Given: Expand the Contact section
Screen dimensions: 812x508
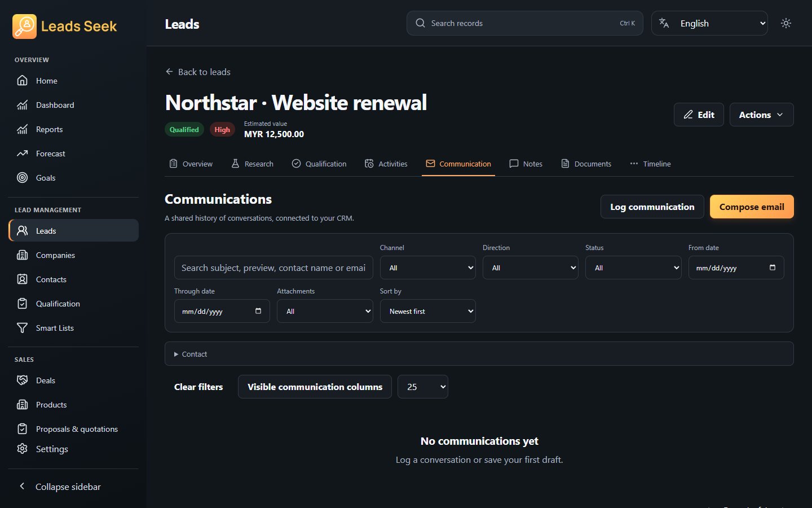Looking at the screenshot, I should (x=479, y=354).
